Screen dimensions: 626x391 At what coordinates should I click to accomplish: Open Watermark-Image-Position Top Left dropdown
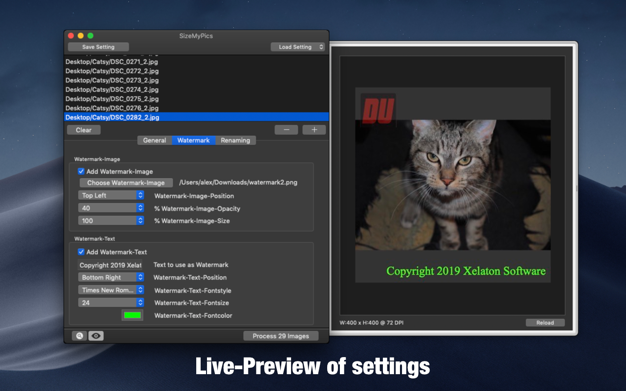(111, 195)
